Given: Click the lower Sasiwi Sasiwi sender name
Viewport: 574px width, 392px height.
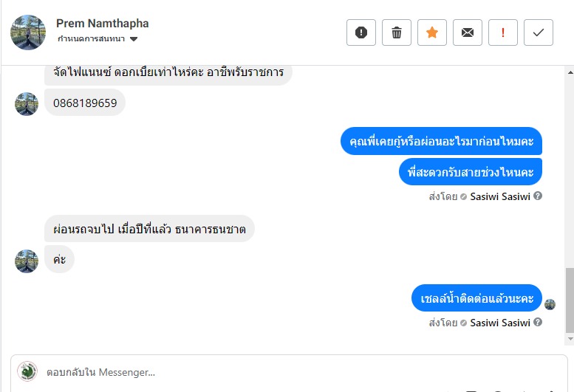Looking at the screenshot, I should pyautogui.click(x=500, y=323).
